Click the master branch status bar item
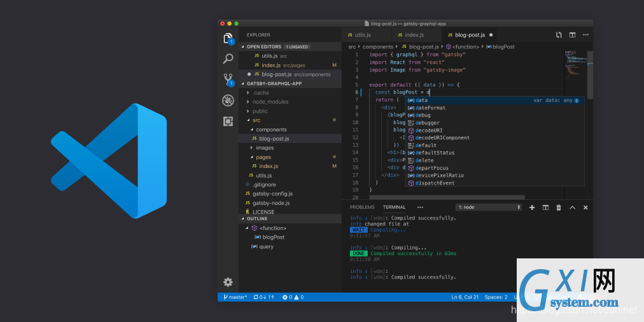644x322 pixels. 235,297
